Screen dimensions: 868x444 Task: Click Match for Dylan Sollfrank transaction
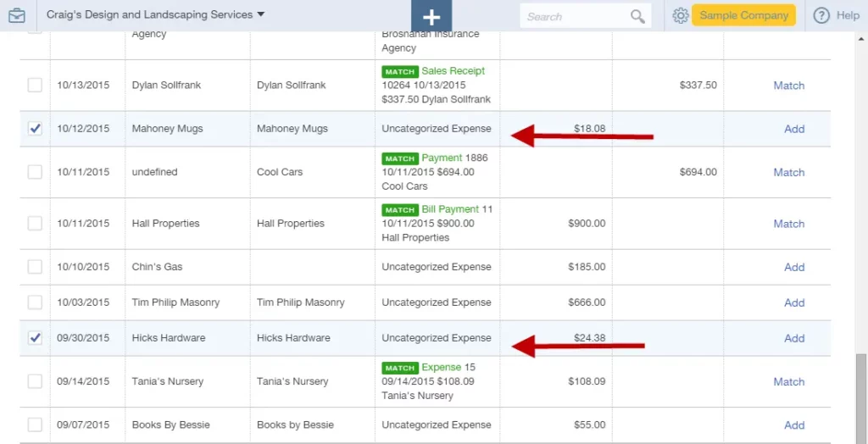[789, 86]
